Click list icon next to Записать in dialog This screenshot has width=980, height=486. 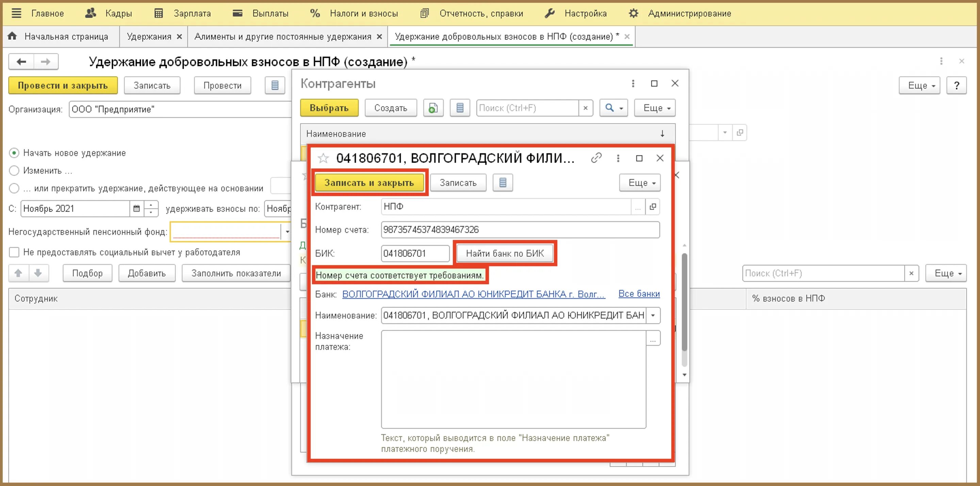(503, 183)
